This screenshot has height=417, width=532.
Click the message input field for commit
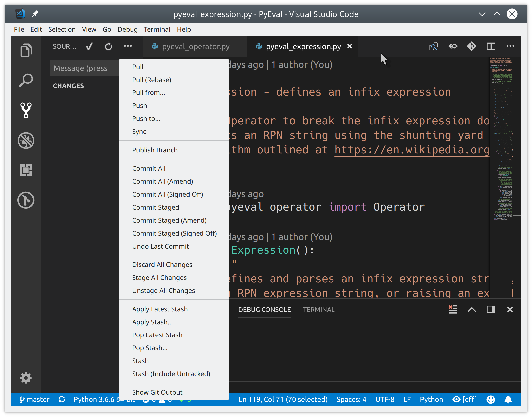pyautogui.click(x=84, y=68)
